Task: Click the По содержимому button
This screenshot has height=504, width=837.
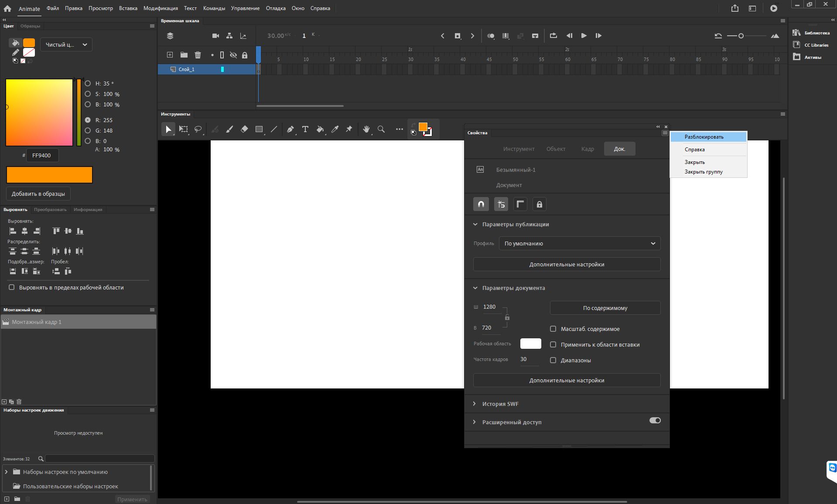Action: click(605, 308)
